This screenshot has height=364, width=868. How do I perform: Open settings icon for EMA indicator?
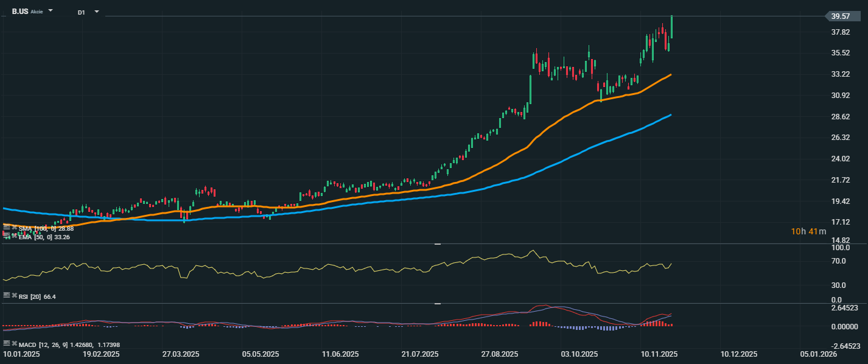tap(6, 236)
